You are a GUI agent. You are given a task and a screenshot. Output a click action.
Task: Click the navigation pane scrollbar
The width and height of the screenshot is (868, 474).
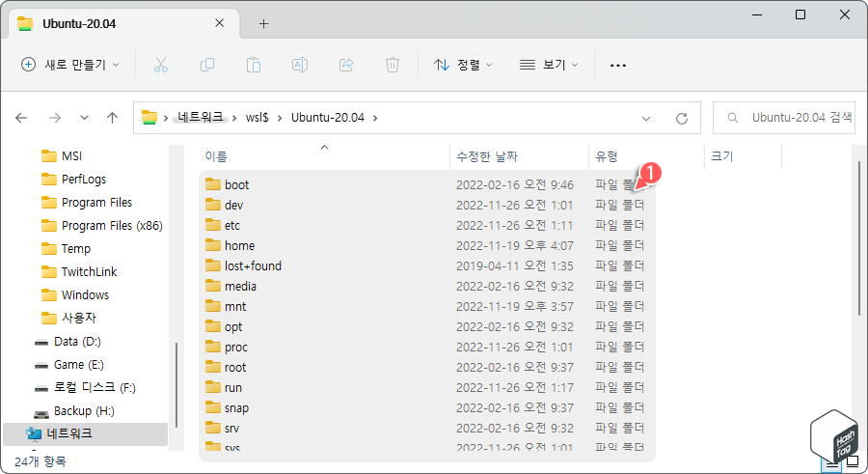click(176, 385)
